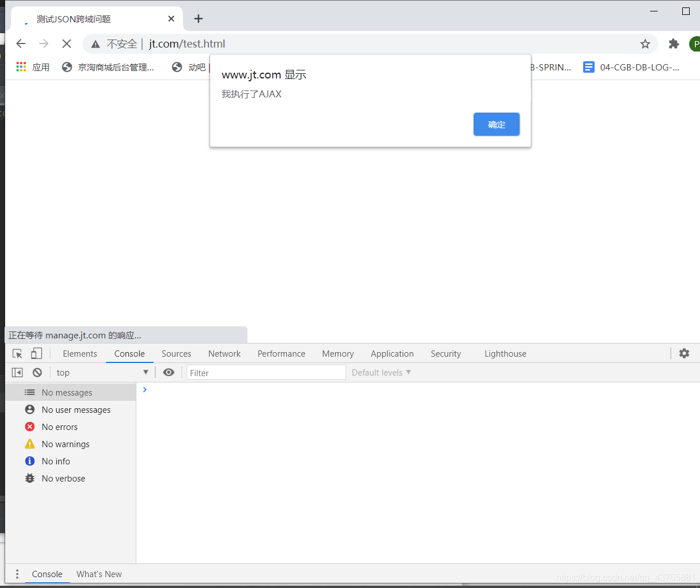Switch to the Elements tab
700x588 pixels.
[x=80, y=354]
